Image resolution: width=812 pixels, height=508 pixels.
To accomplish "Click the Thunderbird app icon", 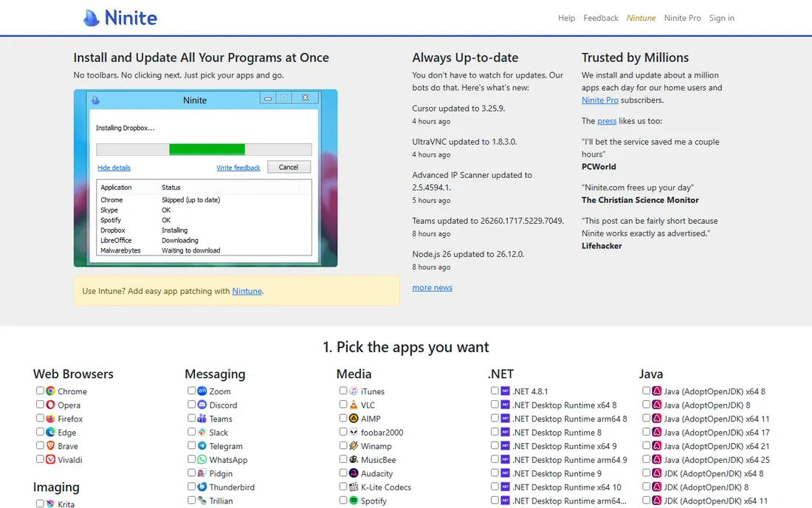I will coord(202,487).
